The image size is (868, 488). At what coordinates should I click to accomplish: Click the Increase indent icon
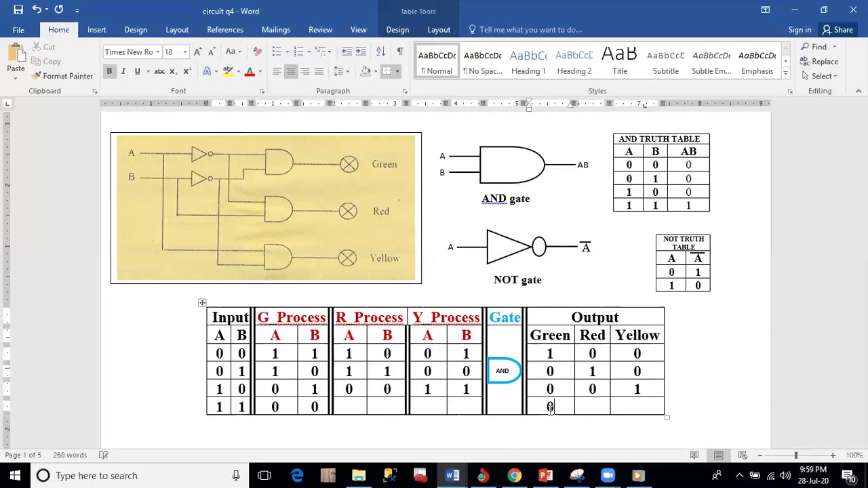(361, 52)
